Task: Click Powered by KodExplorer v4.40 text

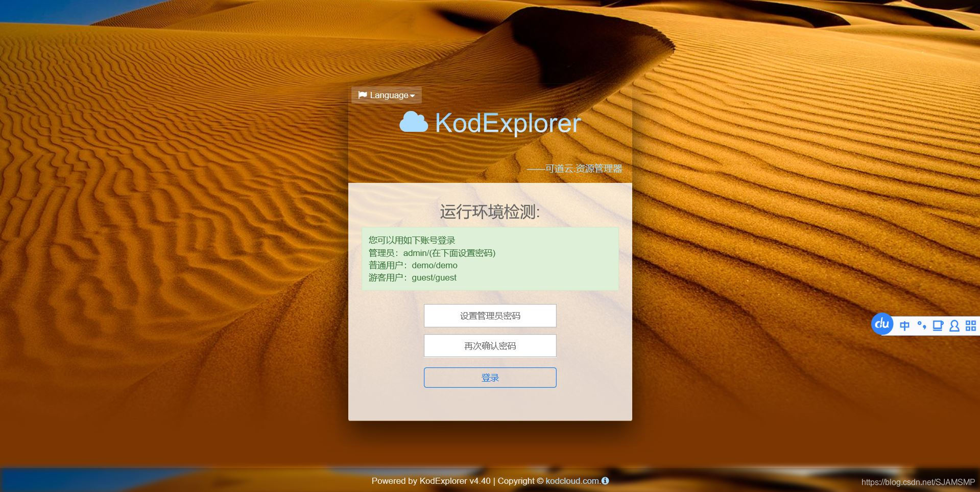Action: pos(431,481)
